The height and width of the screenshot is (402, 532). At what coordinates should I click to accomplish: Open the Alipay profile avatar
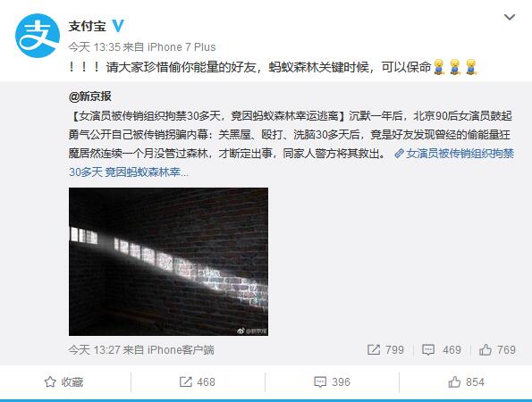38,36
